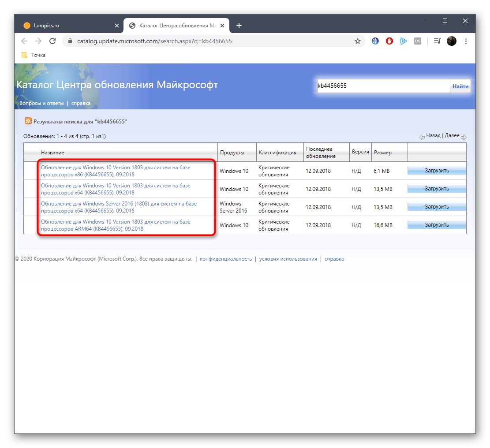
Task: Click Загрузить for the 6,1 MB update
Action: [437, 171]
